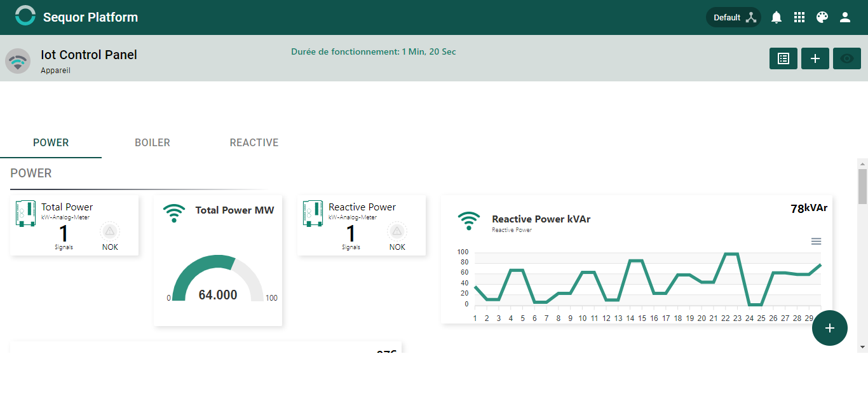Click the Total Power meter device icon

tap(25, 214)
